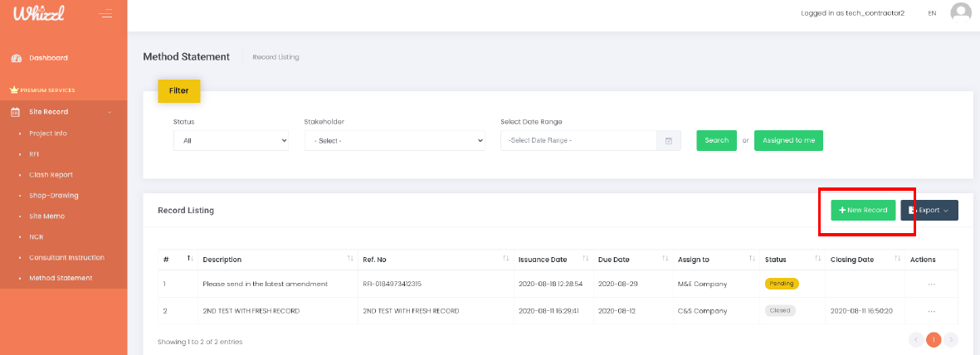Collapse sidebar using the hamburger menu icon
Image resolution: width=980 pixels, height=355 pixels.
pos(105,13)
